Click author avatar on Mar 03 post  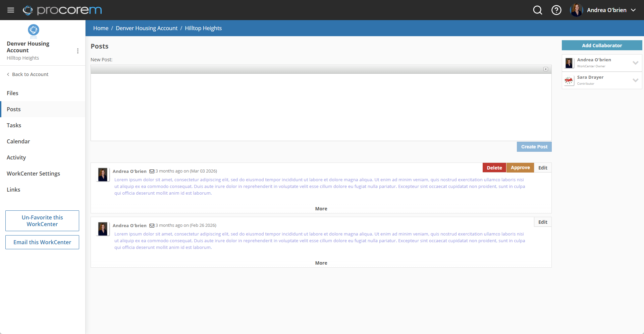pos(103,175)
